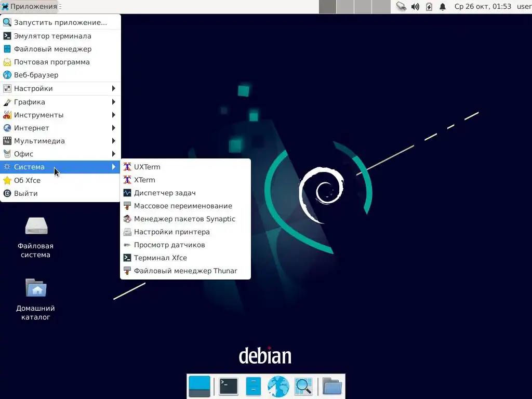Open Диспетчер задач
The image size is (532, 399).
coord(185,193)
